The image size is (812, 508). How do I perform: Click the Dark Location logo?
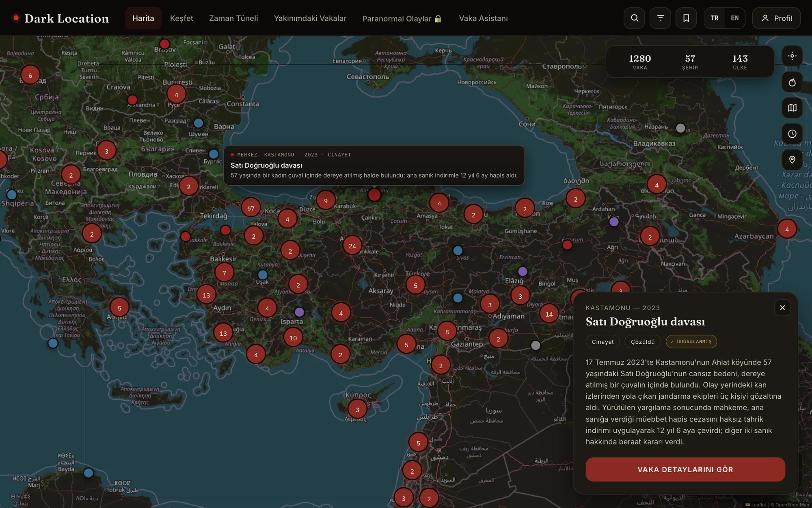pos(61,18)
